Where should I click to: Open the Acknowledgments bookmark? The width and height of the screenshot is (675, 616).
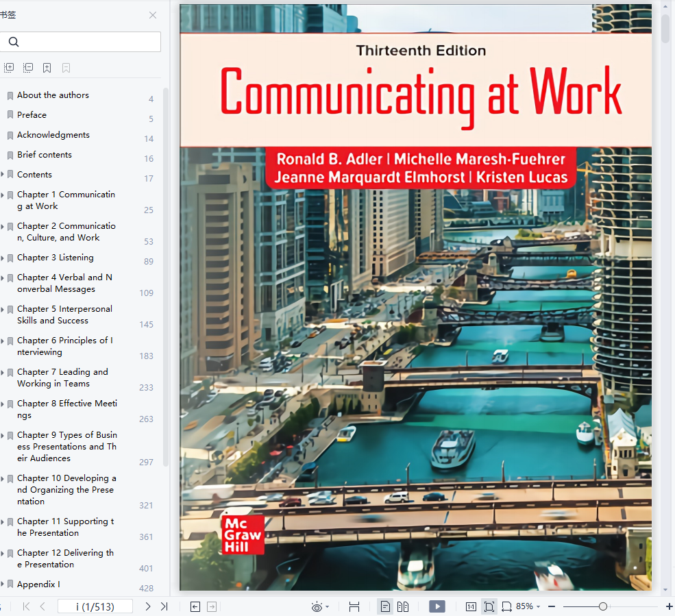click(53, 135)
